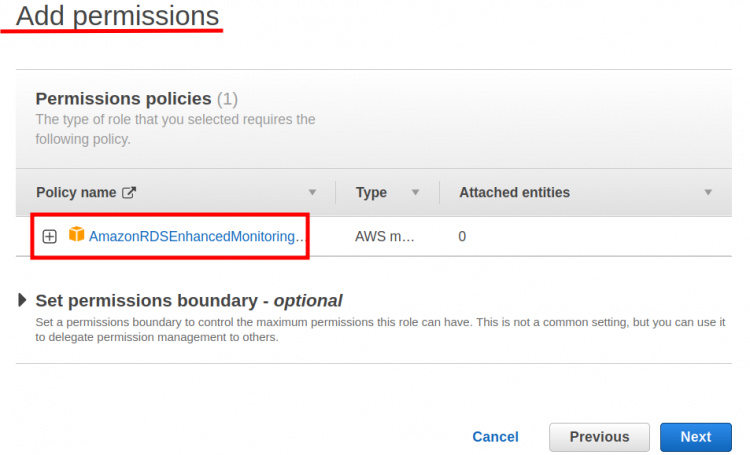This screenshot has width=750, height=455.
Task: Go back with the Previous button
Action: tap(599, 437)
